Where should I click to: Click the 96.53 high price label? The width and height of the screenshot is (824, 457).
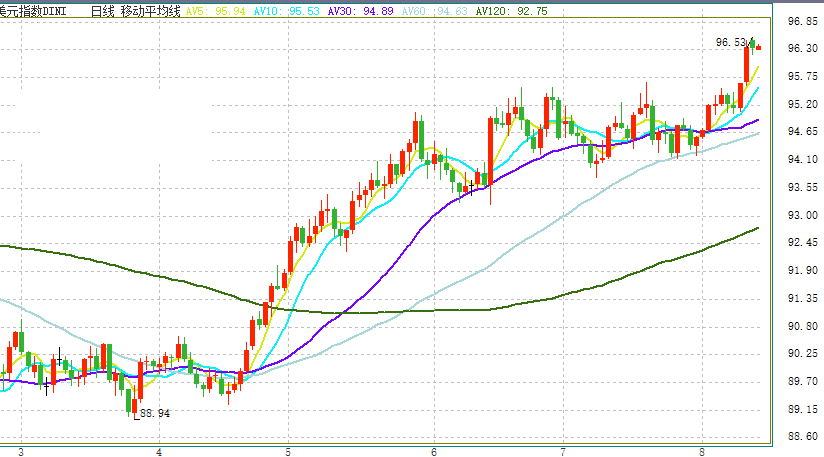[731, 43]
